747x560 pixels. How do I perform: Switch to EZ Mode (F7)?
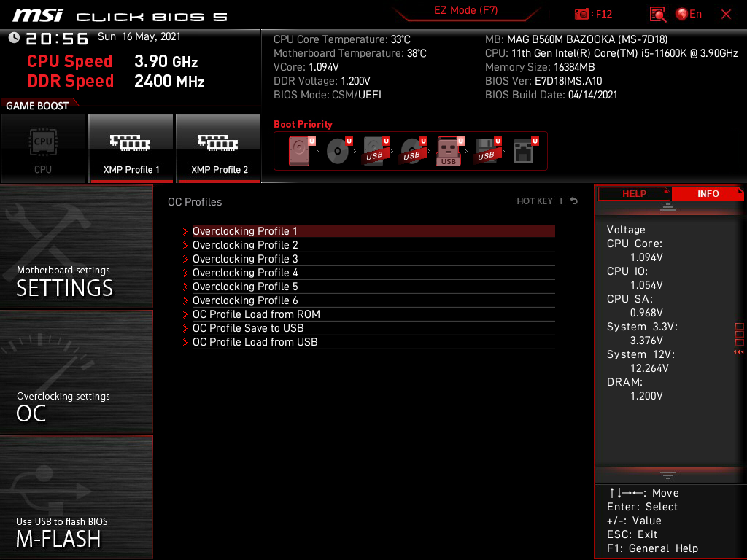[465, 10]
